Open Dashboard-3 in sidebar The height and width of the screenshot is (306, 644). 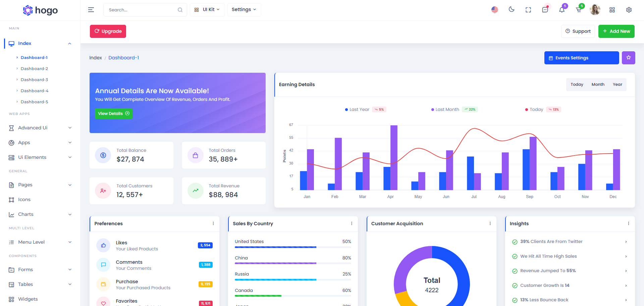point(34,80)
